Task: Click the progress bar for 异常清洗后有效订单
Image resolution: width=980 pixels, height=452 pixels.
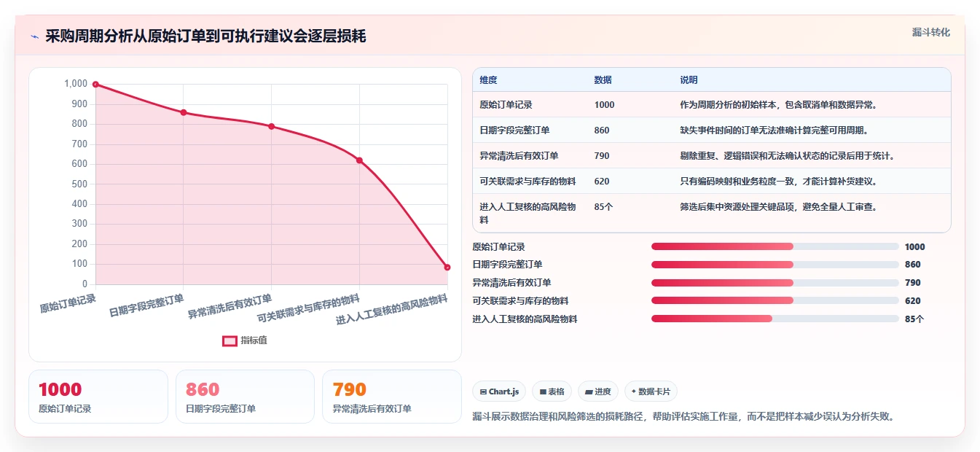Action: 775,283
